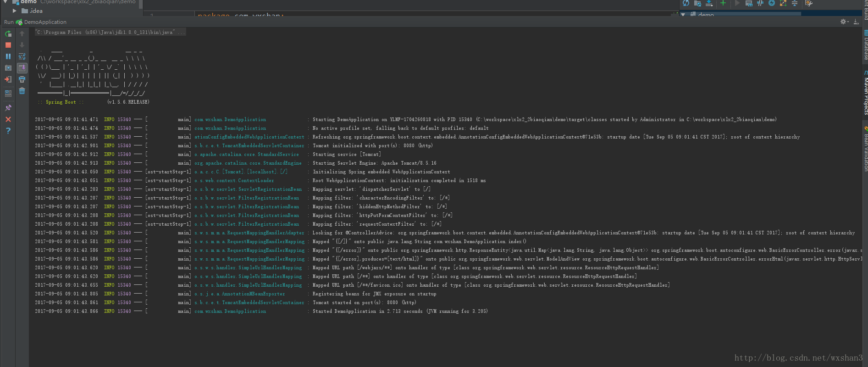Select .idea folder in project tree
868x367 pixels.
point(32,11)
